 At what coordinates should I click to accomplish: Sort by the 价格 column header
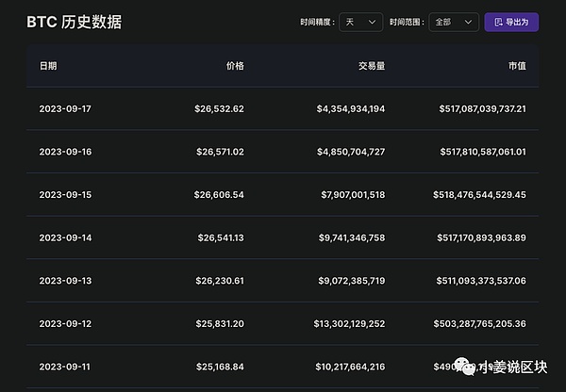click(235, 66)
